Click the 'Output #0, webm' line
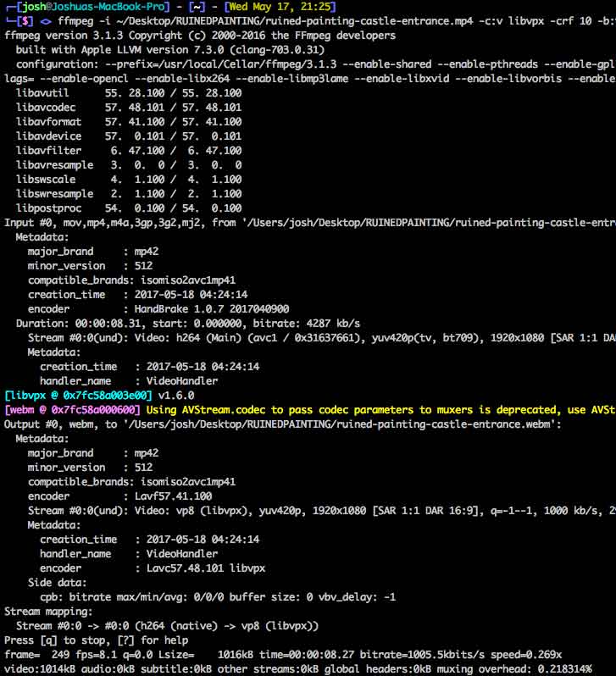Viewport: 616px width, 676px height. pos(282,424)
